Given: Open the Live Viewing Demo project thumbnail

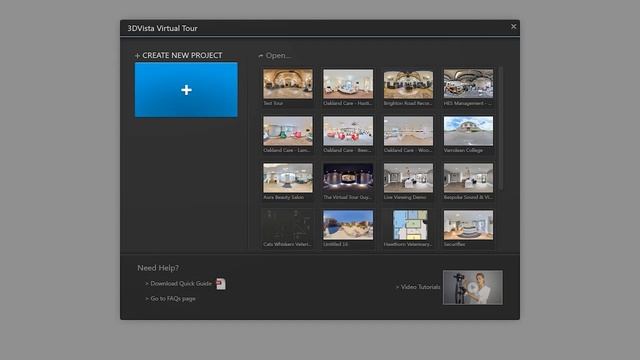Looking at the screenshot, I should 408,178.
